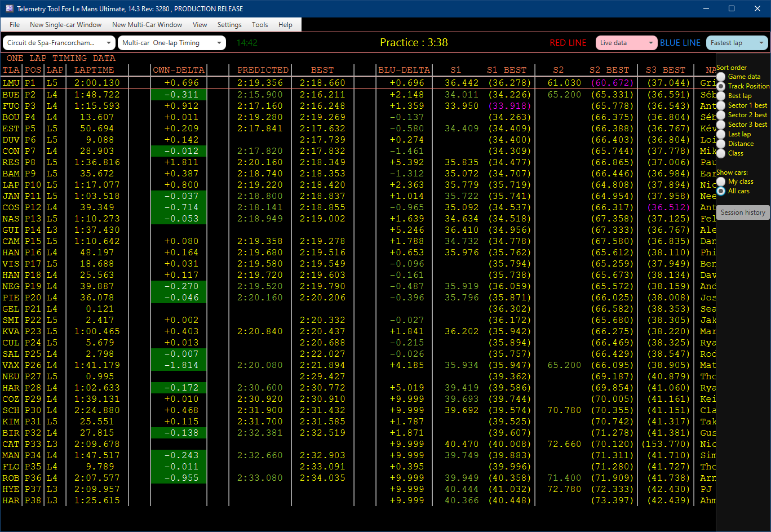Click VAX own-delta cell -1.814
The width and height of the screenshot is (771, 532).
coord(179,365)
